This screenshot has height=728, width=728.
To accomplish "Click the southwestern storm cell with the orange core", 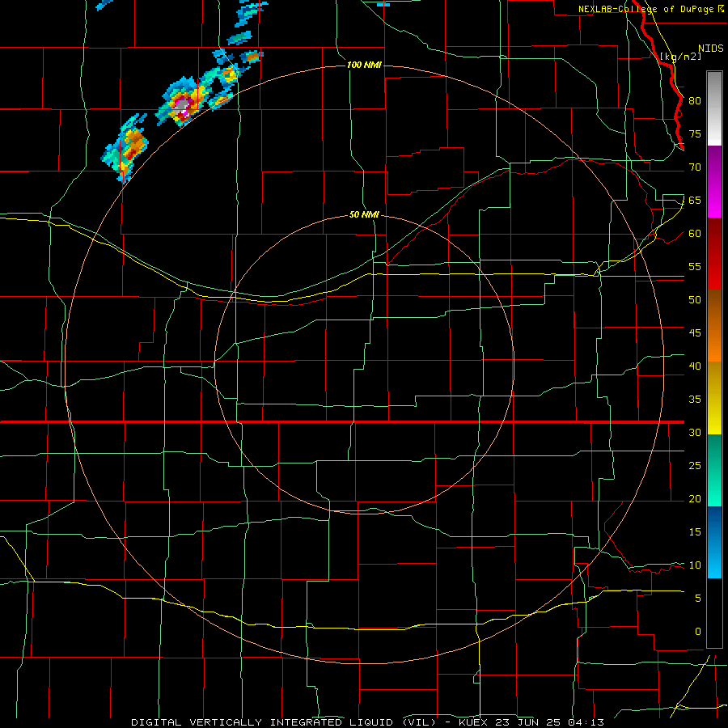I will point(126,148).
